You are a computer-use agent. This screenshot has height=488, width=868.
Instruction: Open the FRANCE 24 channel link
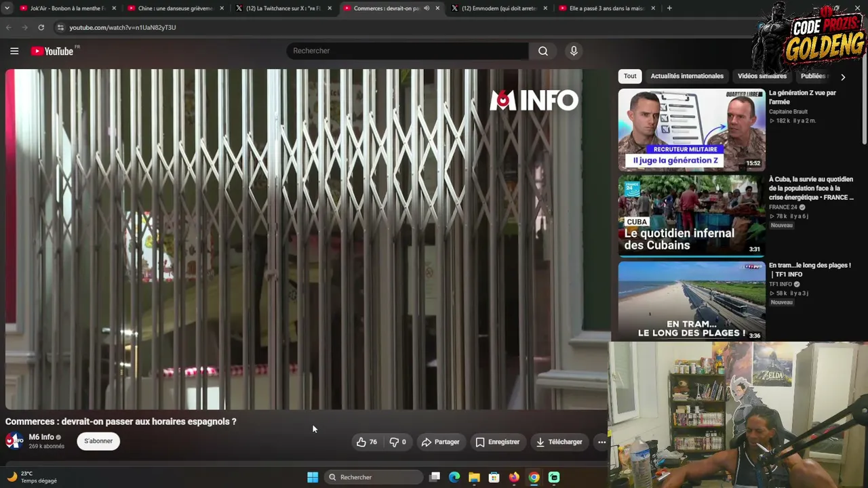click(x=783, y=207)
